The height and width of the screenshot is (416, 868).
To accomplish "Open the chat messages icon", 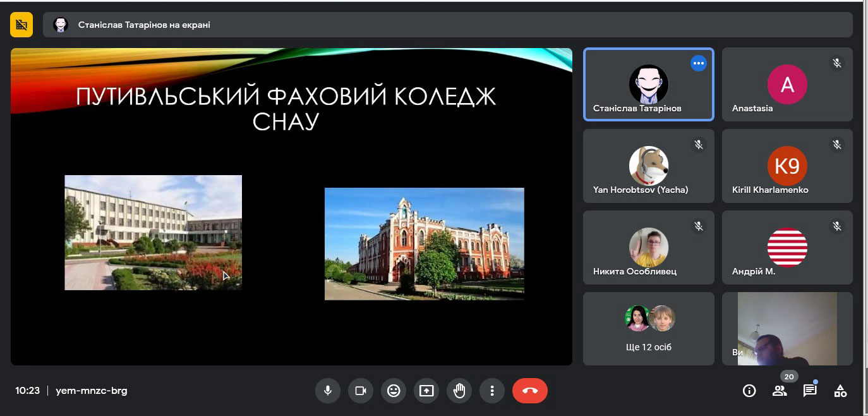I will pyautogui.click(x=810, y=391).
